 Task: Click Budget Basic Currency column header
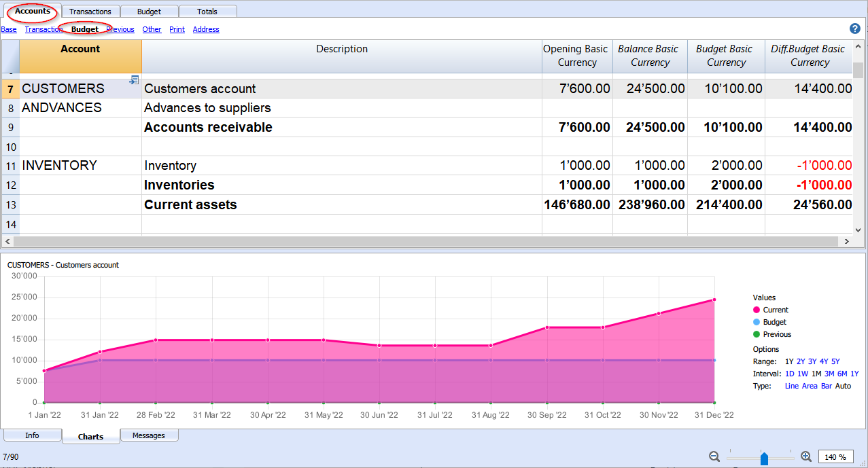coord(726,56)
